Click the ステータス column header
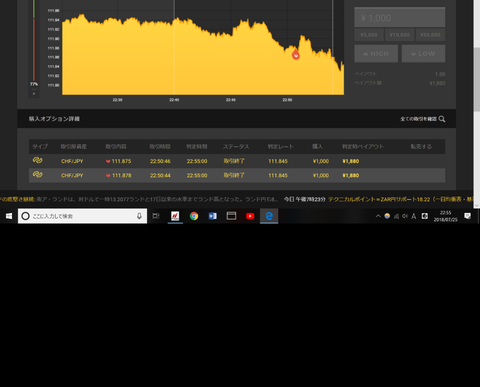The image size is (480, 387). coord(236,146)
